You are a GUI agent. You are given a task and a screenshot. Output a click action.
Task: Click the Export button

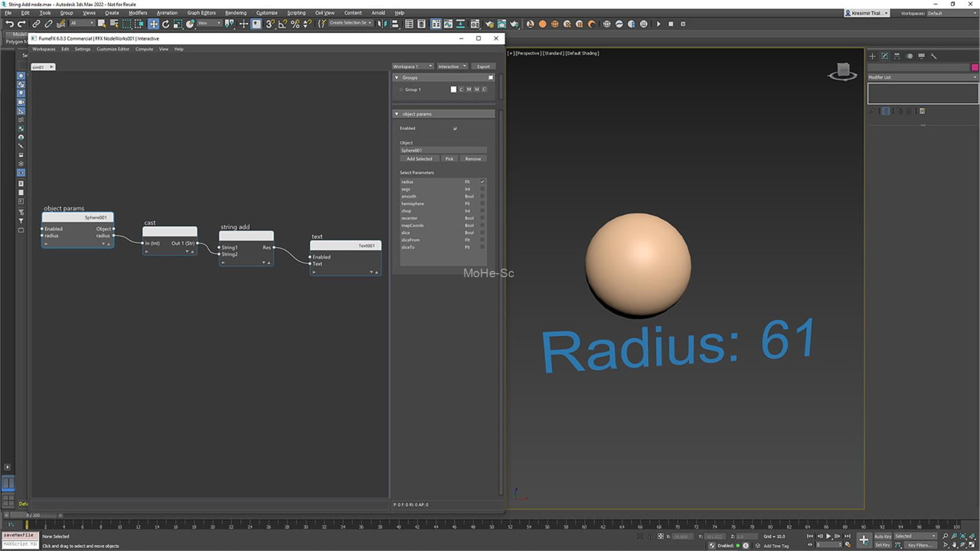click(483, 67)
